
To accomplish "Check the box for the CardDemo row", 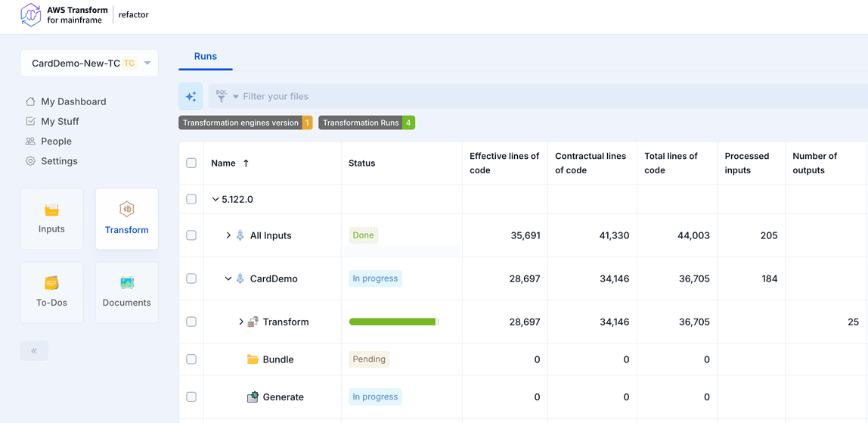I will click(191, 278).
